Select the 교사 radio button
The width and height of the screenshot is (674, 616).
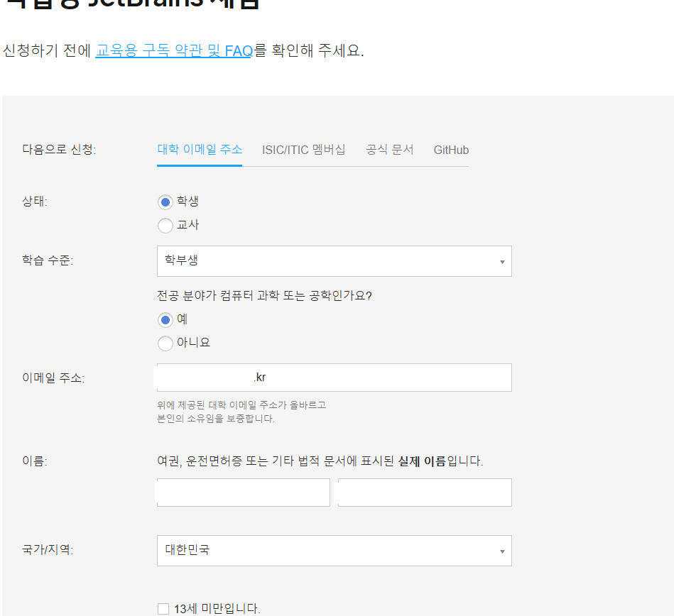coord(165,226)
